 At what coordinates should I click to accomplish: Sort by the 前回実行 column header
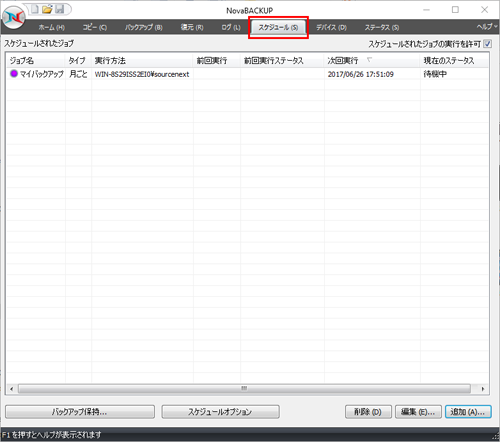[217, 61]
